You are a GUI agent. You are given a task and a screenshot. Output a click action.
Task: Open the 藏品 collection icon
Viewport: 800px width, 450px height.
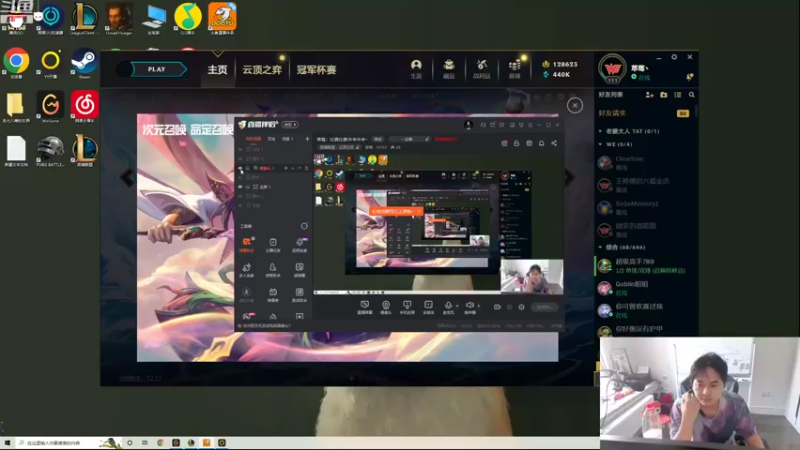448,69
